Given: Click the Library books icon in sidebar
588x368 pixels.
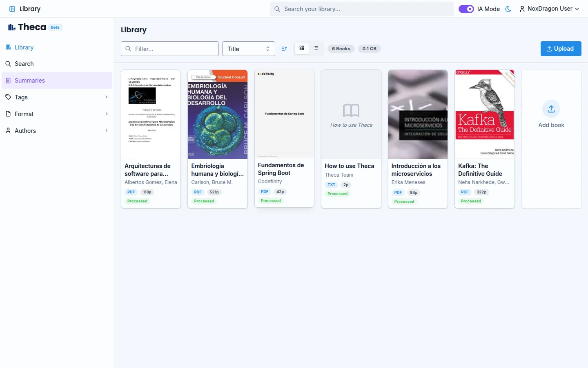Looking at the screenshot, I should tap(8, 47).
